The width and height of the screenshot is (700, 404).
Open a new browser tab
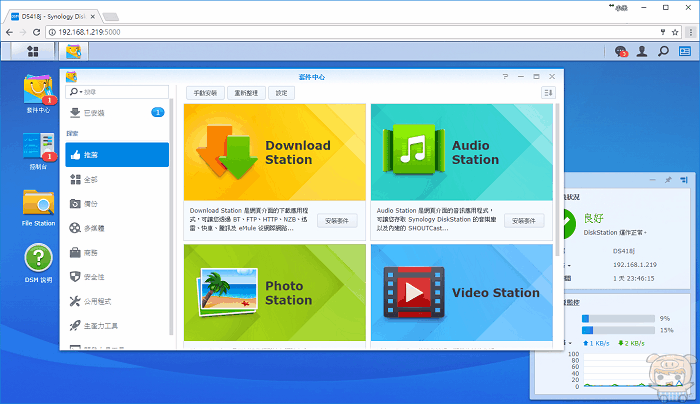click(110, 17)
